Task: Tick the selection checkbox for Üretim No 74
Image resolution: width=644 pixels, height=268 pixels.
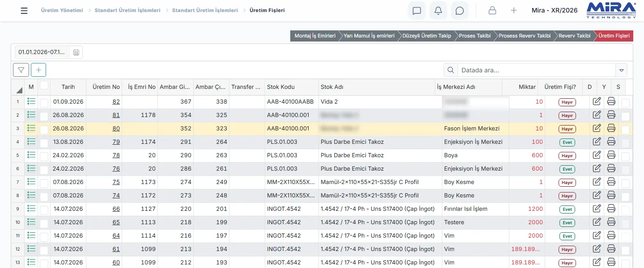Action: 44,197
